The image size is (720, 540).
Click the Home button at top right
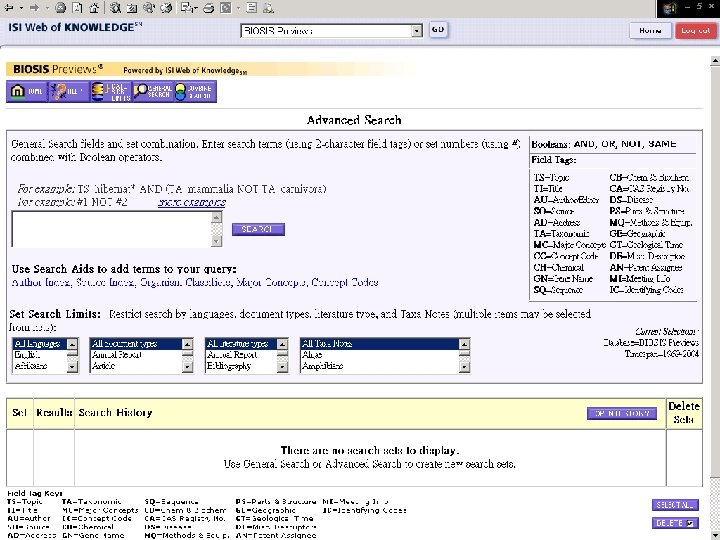pyautogui.click(x=650, y=30)
